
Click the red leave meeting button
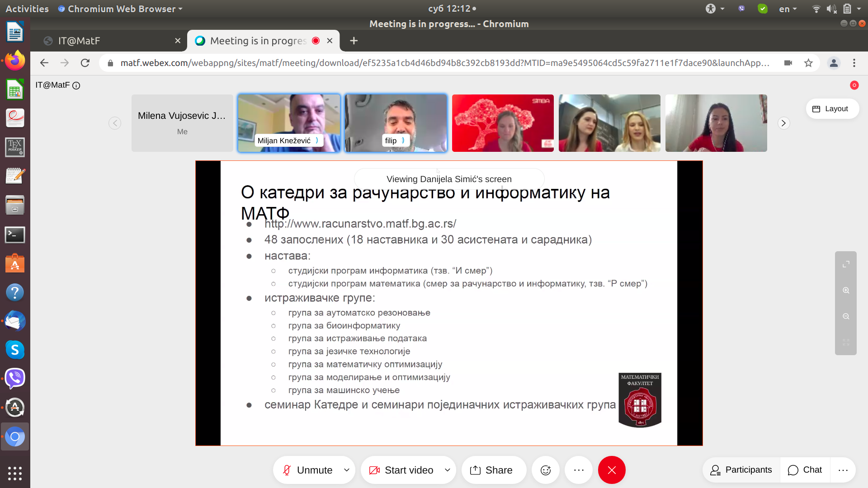point(611,470)
